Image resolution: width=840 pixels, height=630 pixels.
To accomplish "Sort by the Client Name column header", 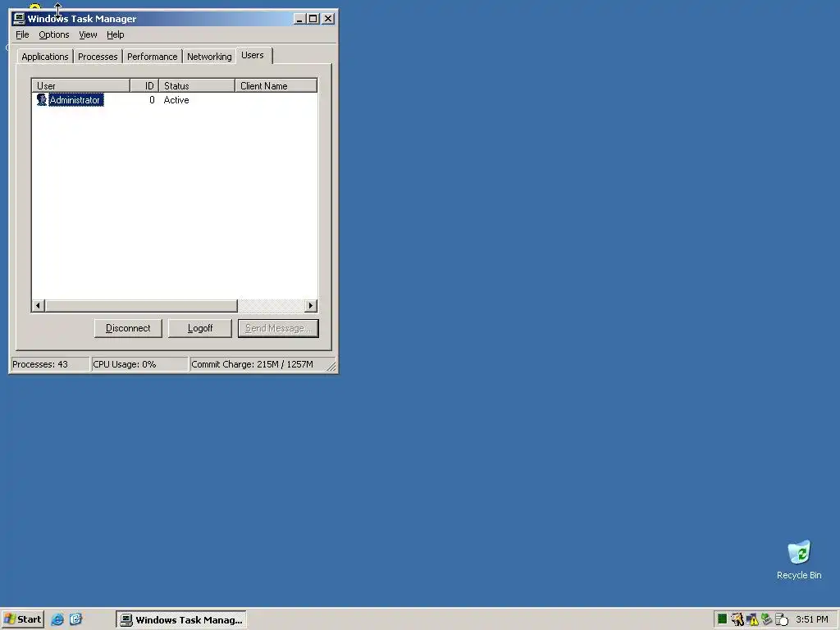I will (x=276, y=85).
